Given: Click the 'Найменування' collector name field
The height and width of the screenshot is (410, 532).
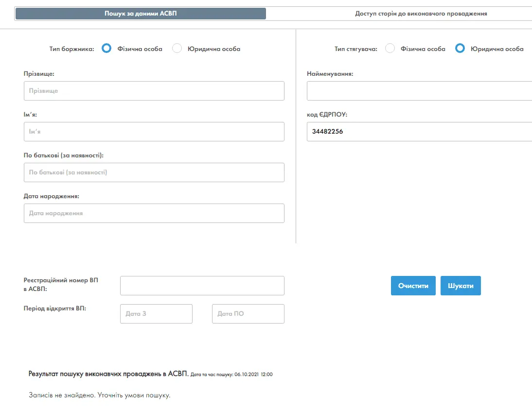Looking at the screenshot, I should pos(419,91).
